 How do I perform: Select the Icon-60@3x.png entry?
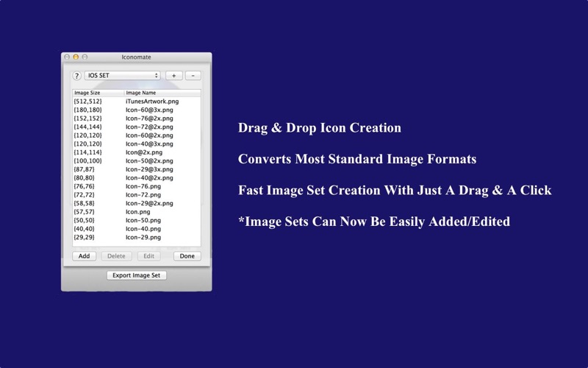coord(149,110)
